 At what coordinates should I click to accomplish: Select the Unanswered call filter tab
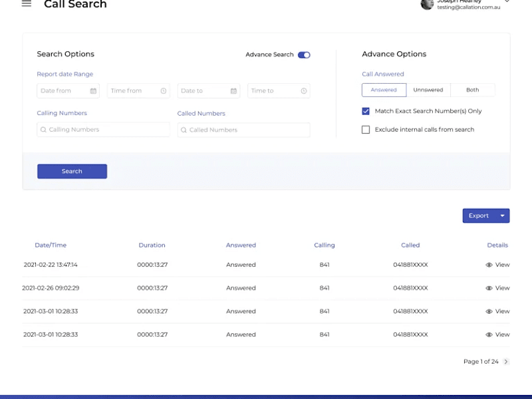click(428, 90)
